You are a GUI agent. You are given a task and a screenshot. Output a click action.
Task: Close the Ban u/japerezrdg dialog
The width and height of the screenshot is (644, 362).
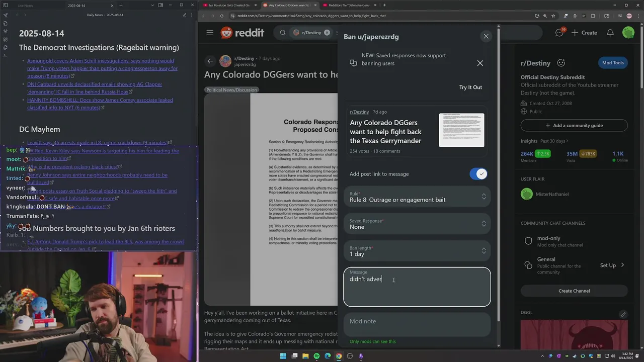click(486, 36)
